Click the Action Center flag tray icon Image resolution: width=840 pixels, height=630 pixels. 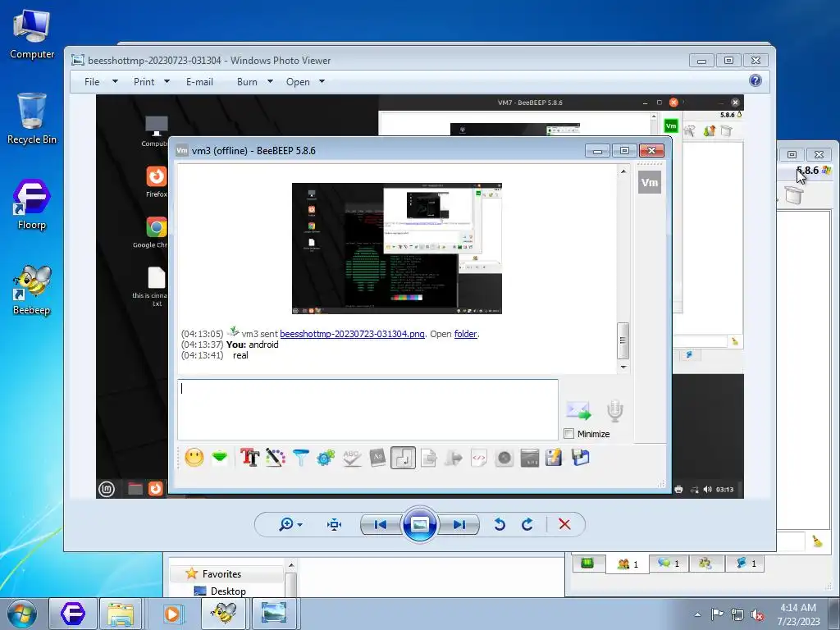click(717, 614)
